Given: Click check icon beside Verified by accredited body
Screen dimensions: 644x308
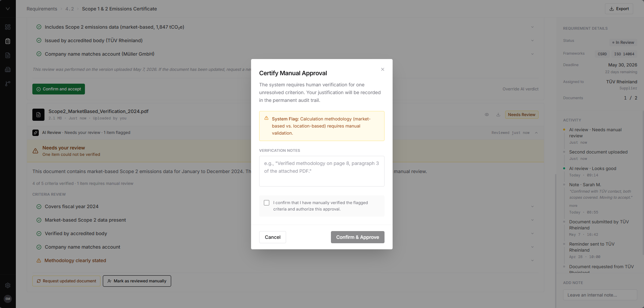Looking at the screenshot, I should pos(39,233).
